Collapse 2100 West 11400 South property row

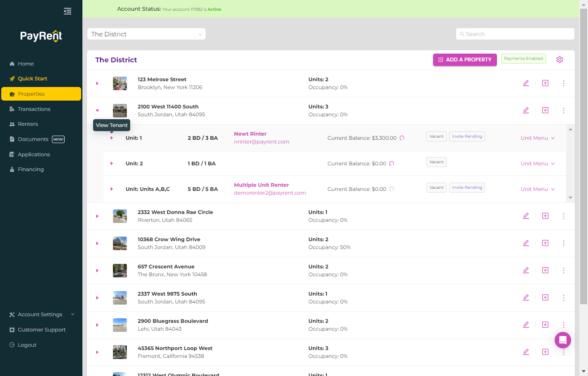pos(97,110)
